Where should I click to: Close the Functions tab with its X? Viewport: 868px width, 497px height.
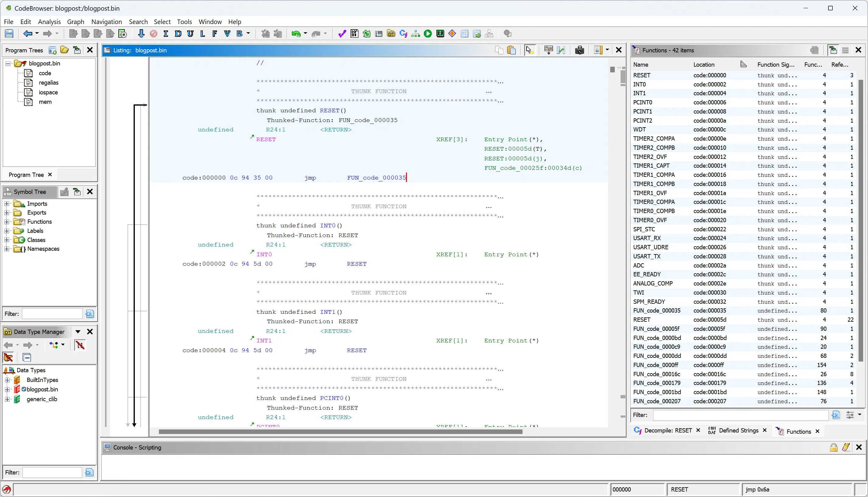tap(817, 432)
